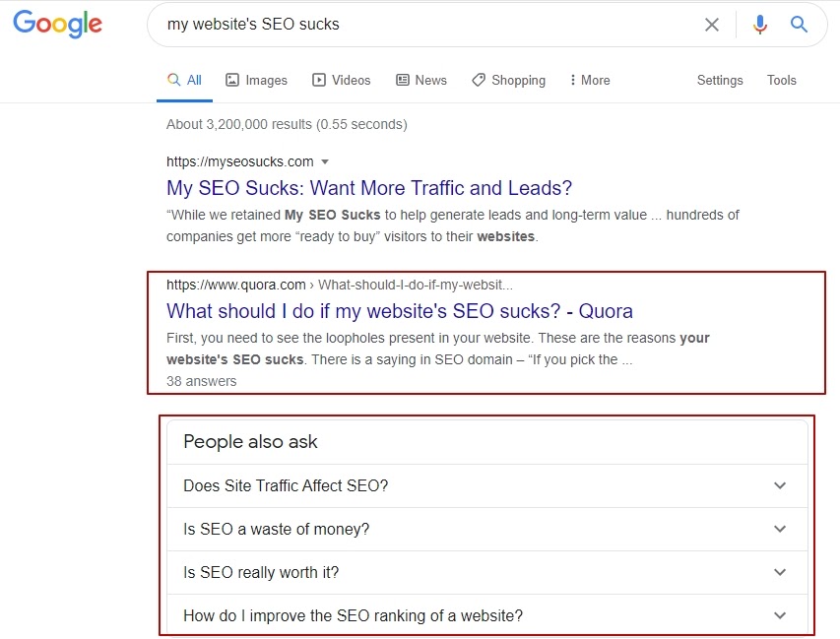Expand 'Is SEO really worth it?' question
Image resolution: width=840 pixels, height=639 pixels.
pos(487,572)
